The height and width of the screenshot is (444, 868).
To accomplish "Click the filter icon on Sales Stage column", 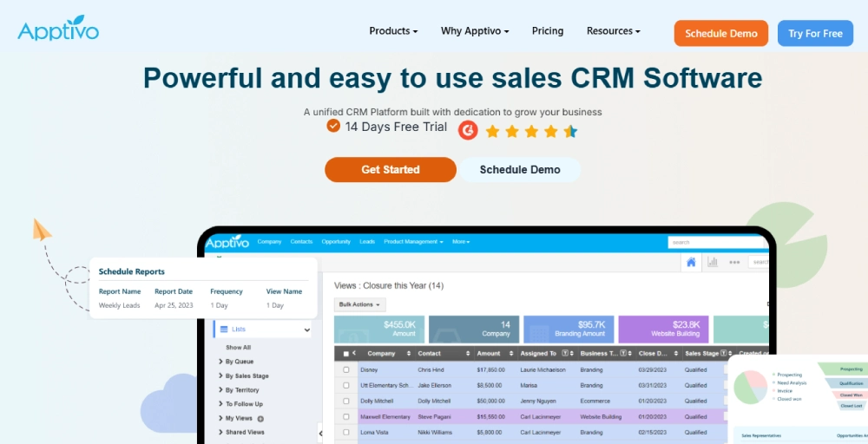I will click(x=723, y=353).
